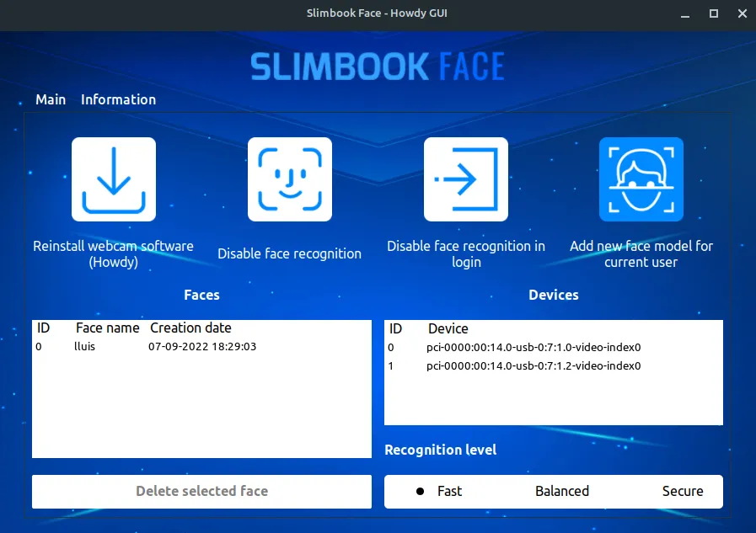
Task: Click the Disable face recognition in login icon
Action: pyautogui.click(x=465, y=179)
